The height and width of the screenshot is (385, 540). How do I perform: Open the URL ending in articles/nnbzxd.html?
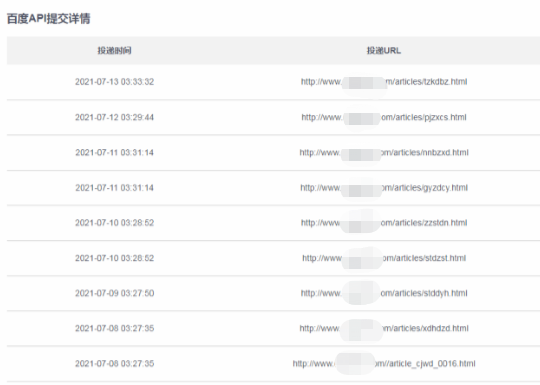click(x=384, y=152)
